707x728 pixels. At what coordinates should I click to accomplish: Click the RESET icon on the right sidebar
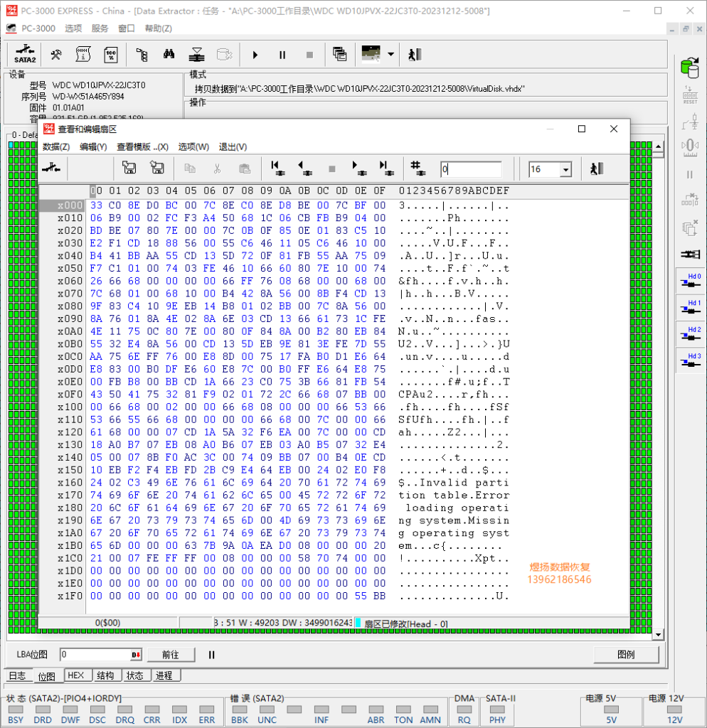[690, 95]
